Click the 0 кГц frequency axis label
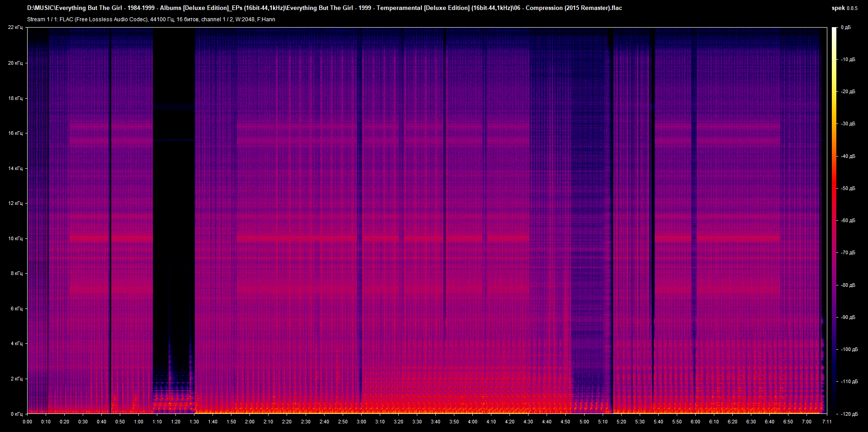This screenshot has width=868, height=432. click(17, 414)
